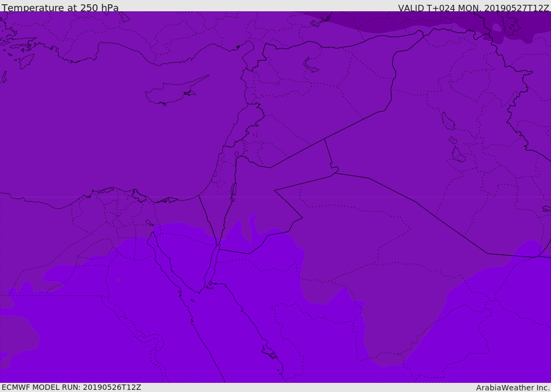Click the Dead Sea outline on the map
The image size is (551, 392).
[234, 192]
